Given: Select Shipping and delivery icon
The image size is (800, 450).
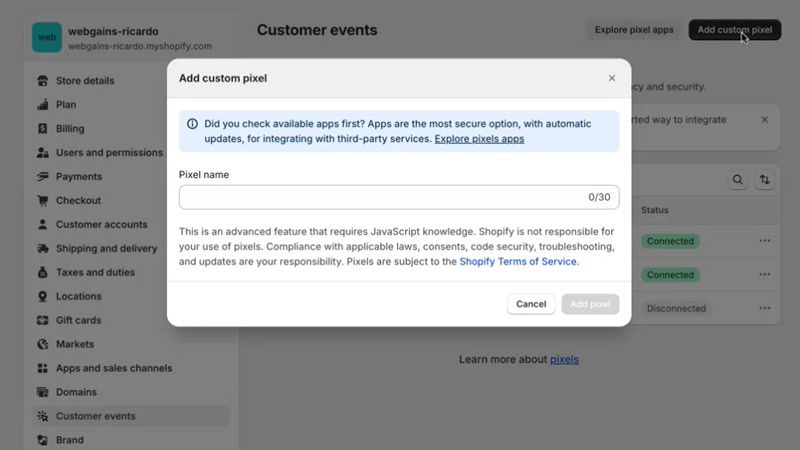Looking at the screenshot, I should pos(42,249).
